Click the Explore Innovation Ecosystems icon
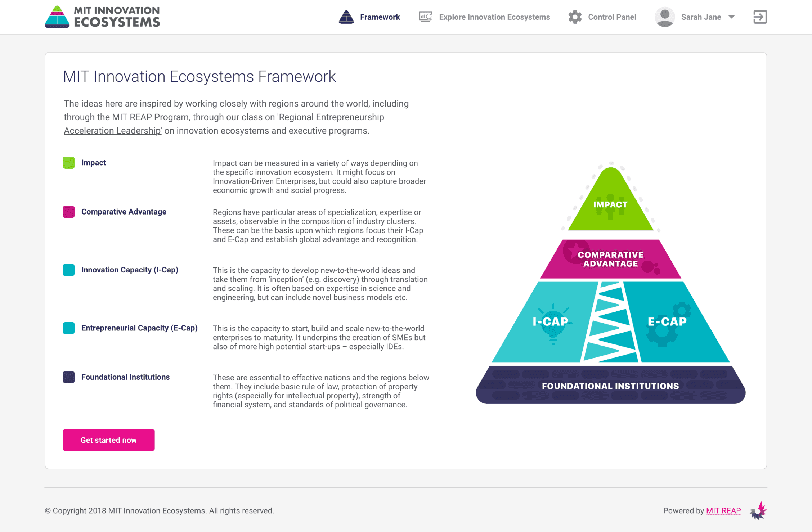 pyautogui.click(x=425, y=17)
